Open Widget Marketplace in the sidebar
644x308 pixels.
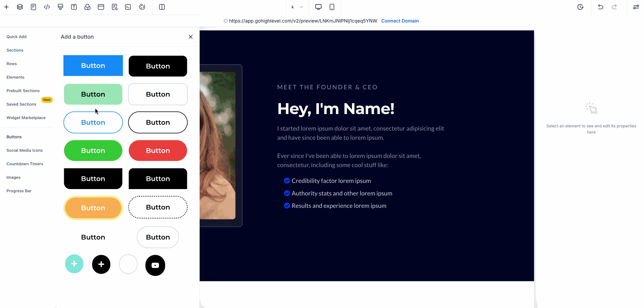26,118
